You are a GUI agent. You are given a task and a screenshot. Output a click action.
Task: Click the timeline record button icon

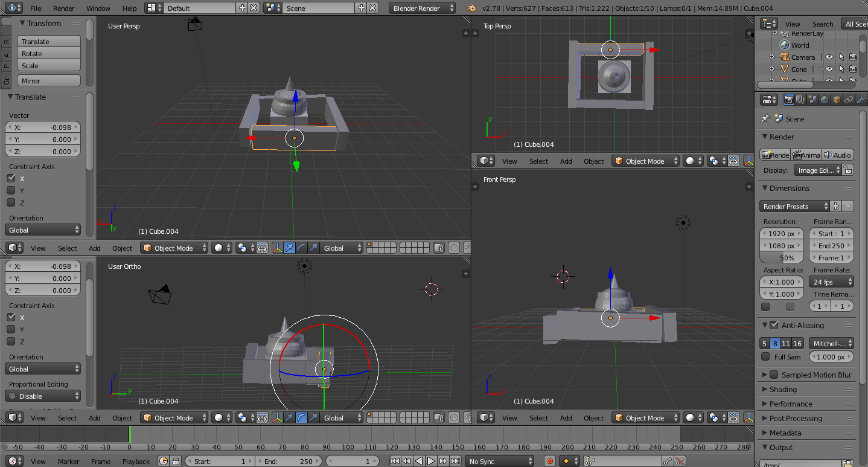tap(549, 461)
